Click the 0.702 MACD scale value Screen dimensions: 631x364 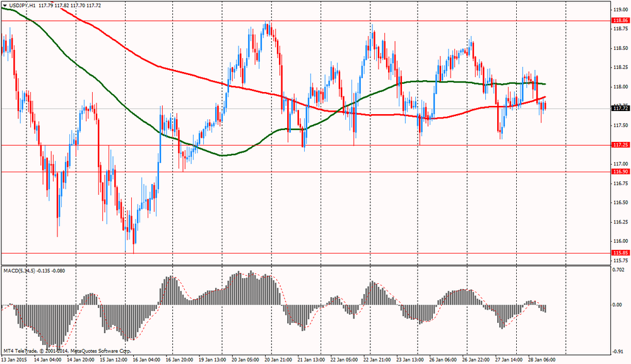(x=620, y=270)
